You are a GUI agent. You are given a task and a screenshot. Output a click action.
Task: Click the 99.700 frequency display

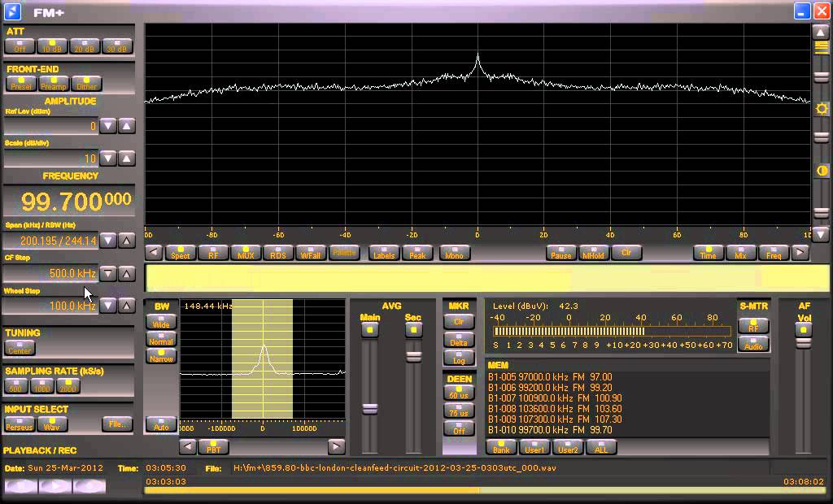click(70, 201)
